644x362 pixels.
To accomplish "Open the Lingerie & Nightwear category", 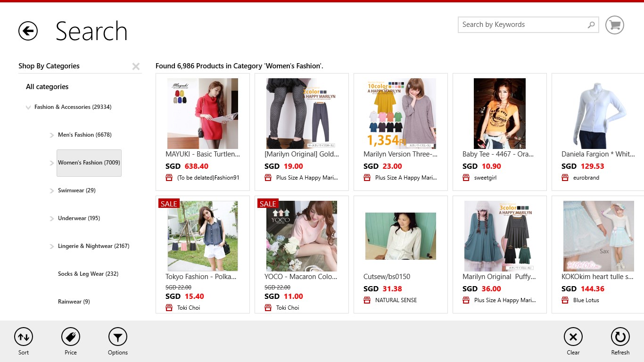I will (x=92, y=246).
